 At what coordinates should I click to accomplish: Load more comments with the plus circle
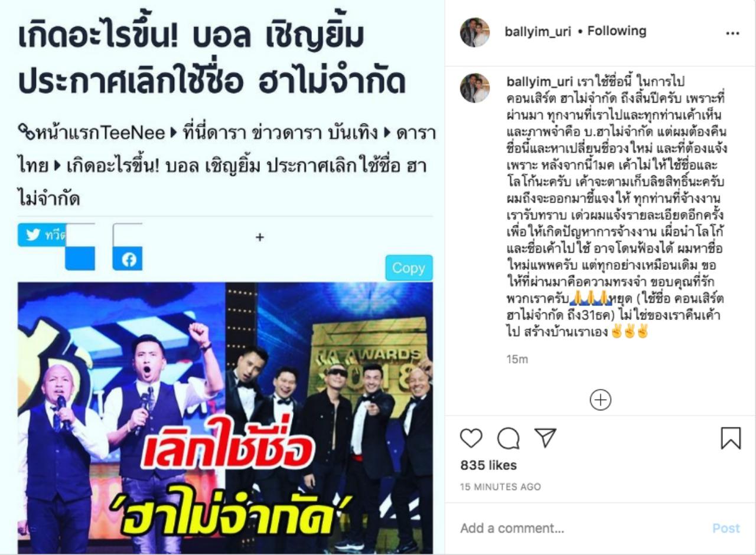click(x=600, y=400)
